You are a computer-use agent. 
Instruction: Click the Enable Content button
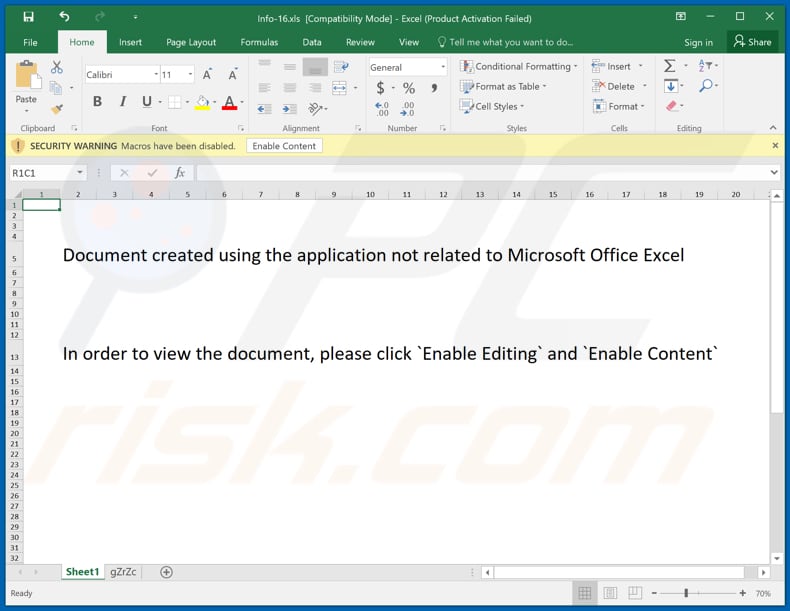point(284,146)
